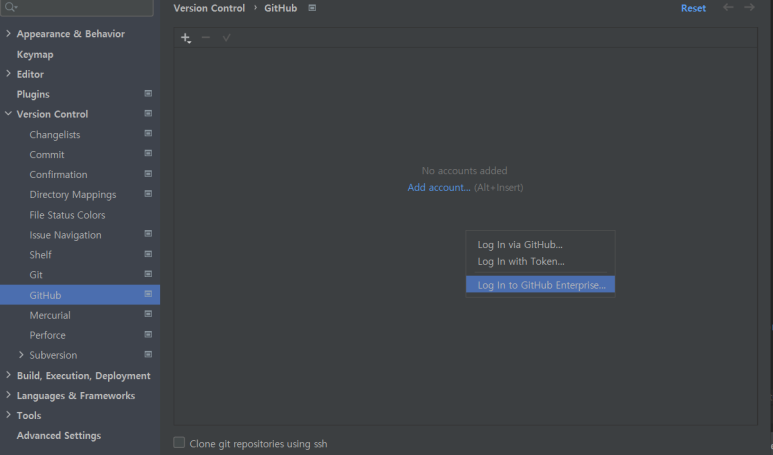Image resolution: width=773 pixels, height=455 pixels.
Task: Click the forward arrow navigation icon
Action: coord(749,7)
